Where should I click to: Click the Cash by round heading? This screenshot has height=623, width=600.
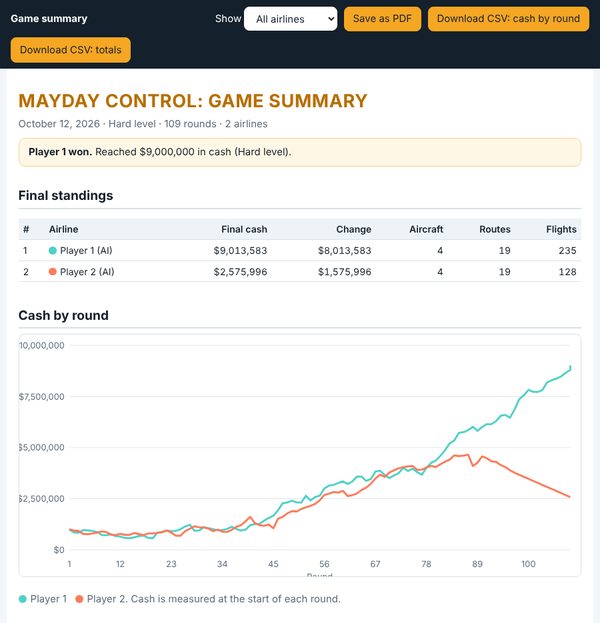click(64, 315)
